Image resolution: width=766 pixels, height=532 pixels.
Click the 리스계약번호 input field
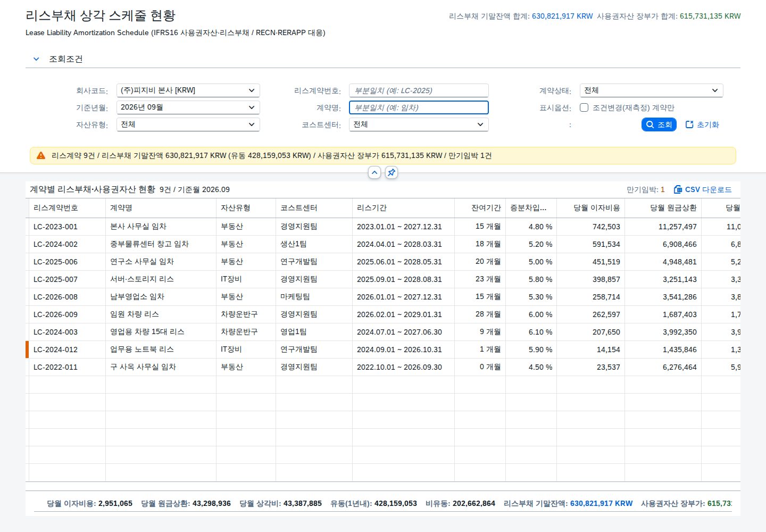419,90
